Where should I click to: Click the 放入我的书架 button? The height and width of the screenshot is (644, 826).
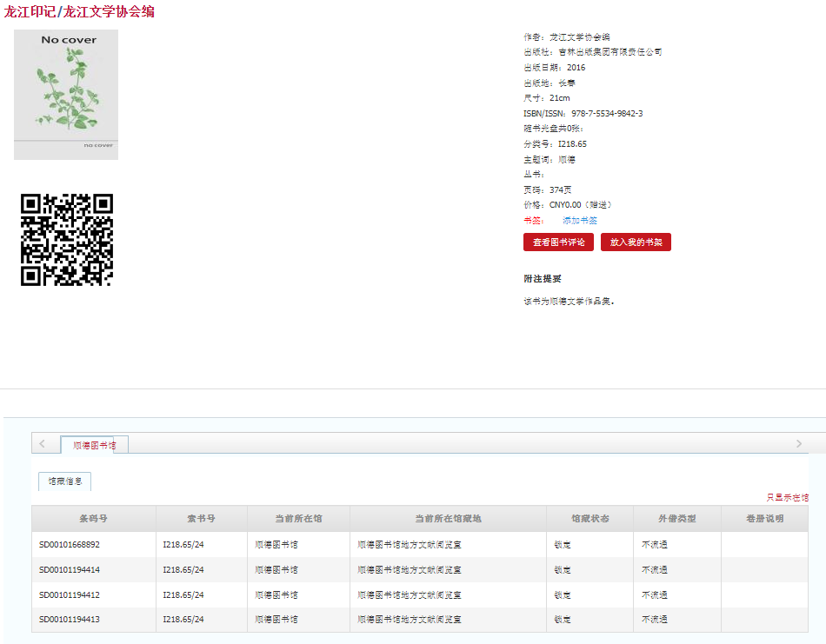tap(636, 242)
